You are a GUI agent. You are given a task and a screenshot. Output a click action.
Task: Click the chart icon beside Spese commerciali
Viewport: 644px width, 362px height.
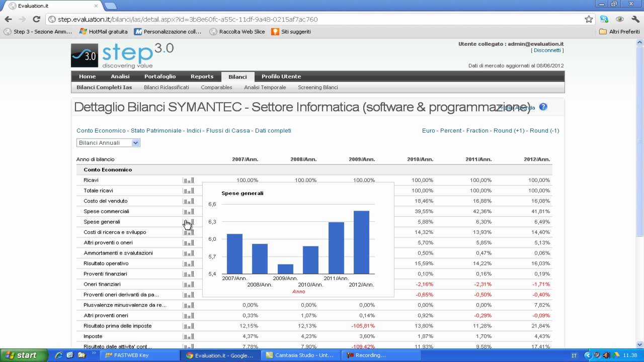click(x=189, y=212)
